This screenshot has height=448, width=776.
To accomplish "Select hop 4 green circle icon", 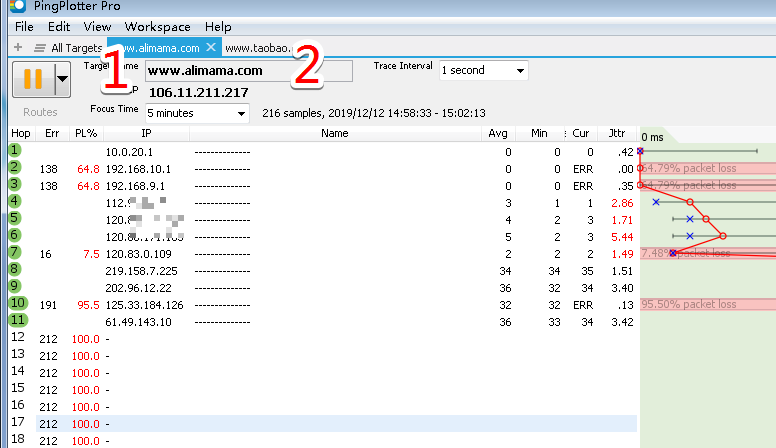I will pos(15,201).
